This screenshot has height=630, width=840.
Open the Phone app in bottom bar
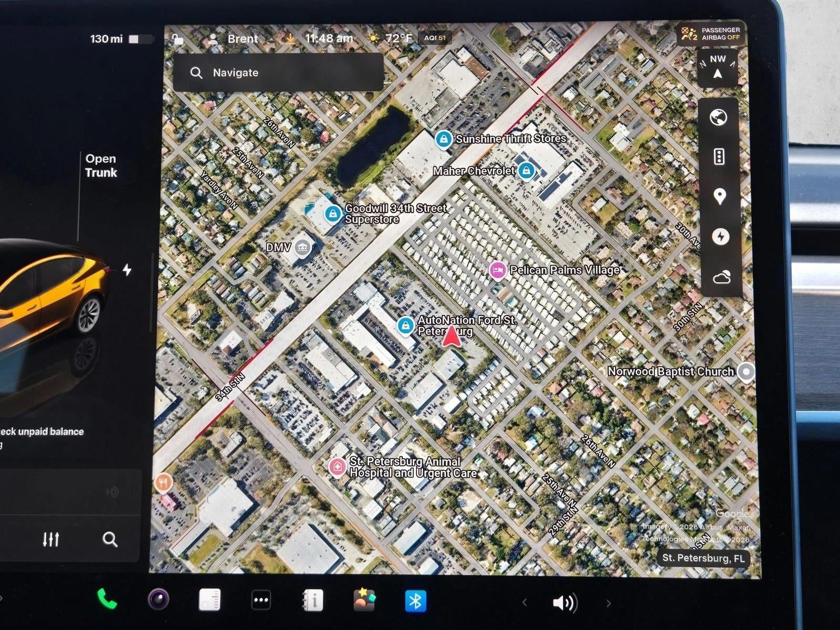107,599
